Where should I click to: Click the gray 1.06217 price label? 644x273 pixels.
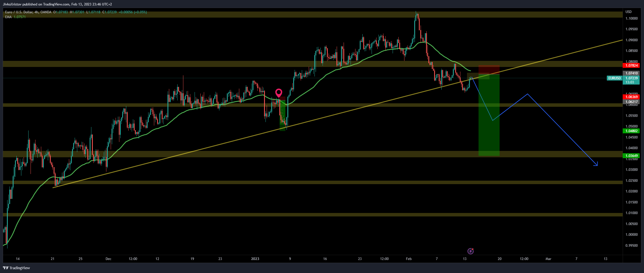(x=631, y=102)
